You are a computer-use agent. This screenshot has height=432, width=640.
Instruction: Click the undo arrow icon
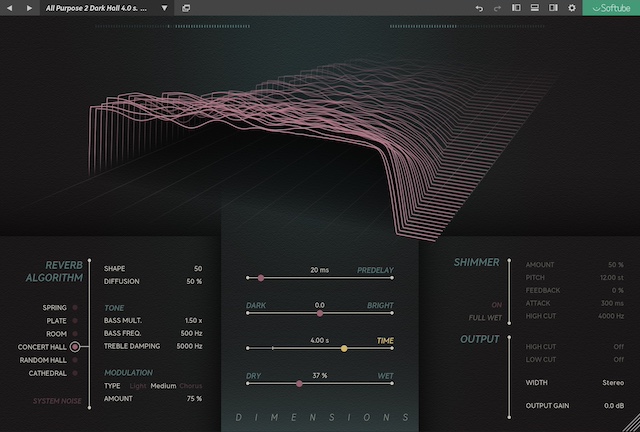[x=479, y=8]
